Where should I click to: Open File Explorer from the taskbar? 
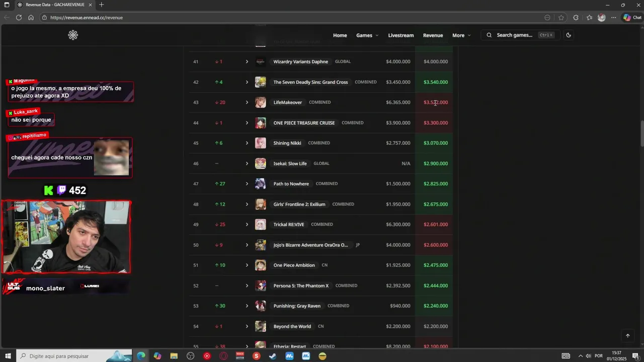pyautogui.click(x=174, y=356)
